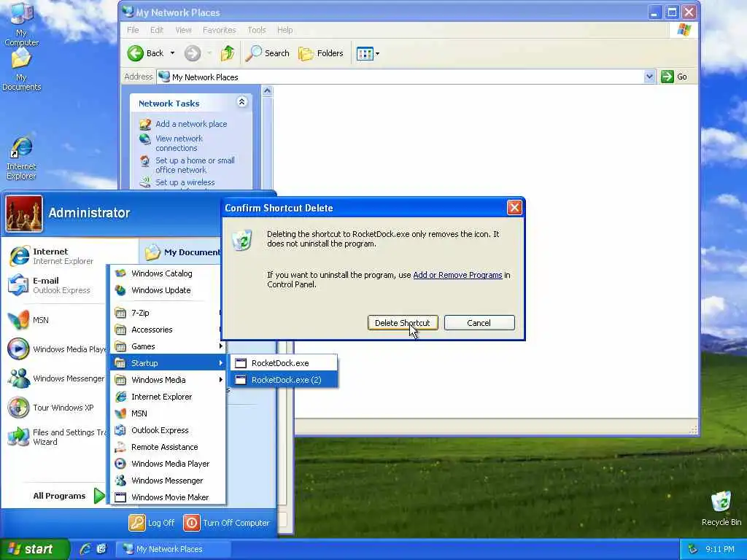Click Internet Explorer quick launch icon

85,549
